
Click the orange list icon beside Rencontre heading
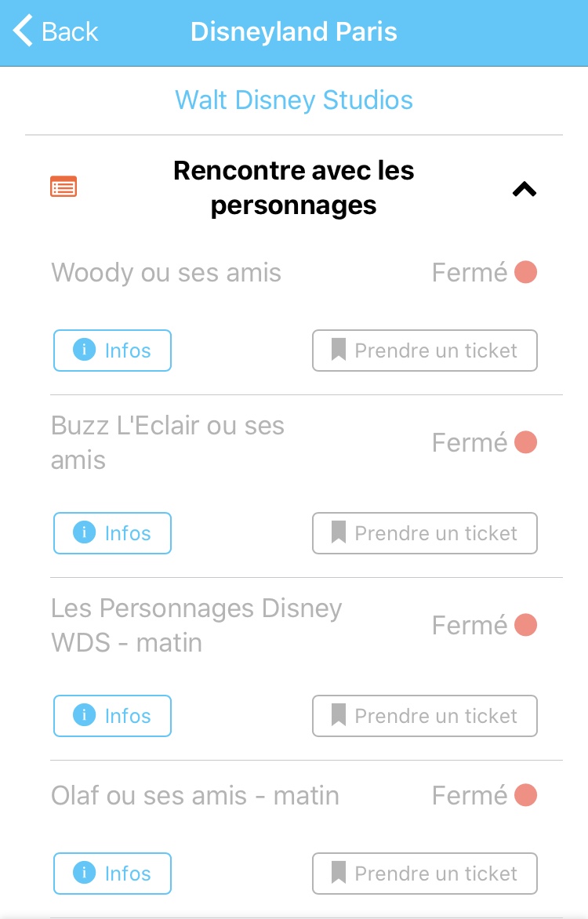click(x=64, y=187)
